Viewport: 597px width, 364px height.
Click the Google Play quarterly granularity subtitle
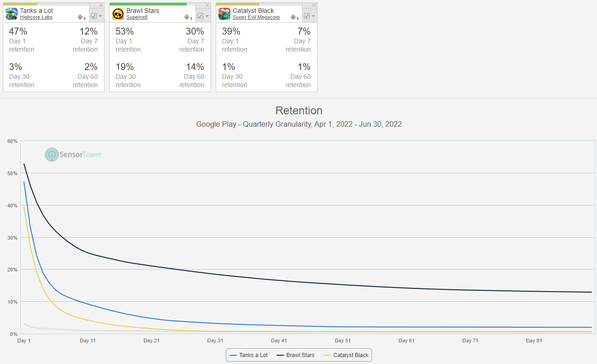(299, 124)
